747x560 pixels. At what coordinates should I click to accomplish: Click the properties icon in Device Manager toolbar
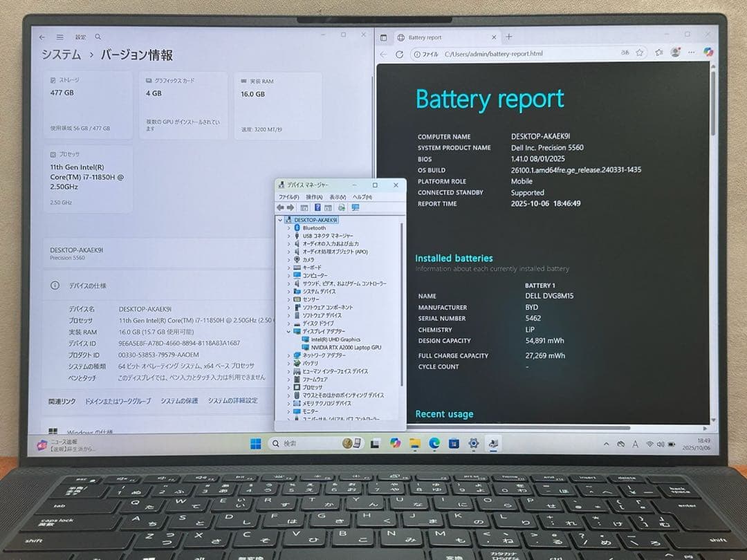(305, 207)
